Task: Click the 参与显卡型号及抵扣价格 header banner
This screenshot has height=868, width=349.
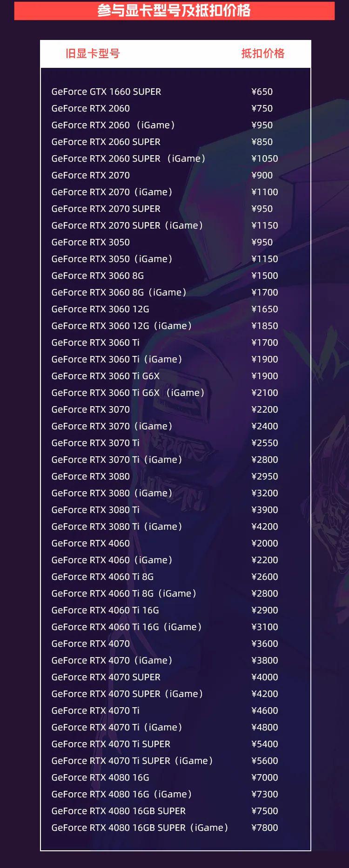Action: [x=174, y=10]
